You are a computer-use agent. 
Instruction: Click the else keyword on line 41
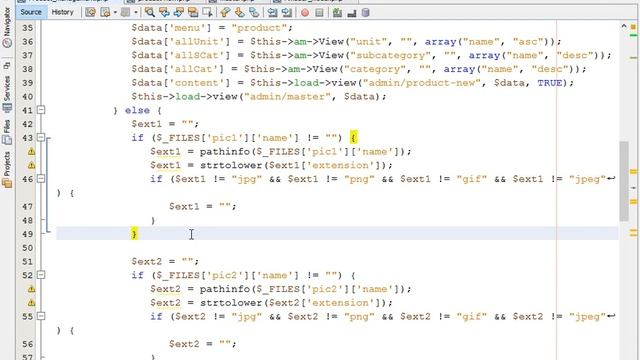click(x=137, y=111)
